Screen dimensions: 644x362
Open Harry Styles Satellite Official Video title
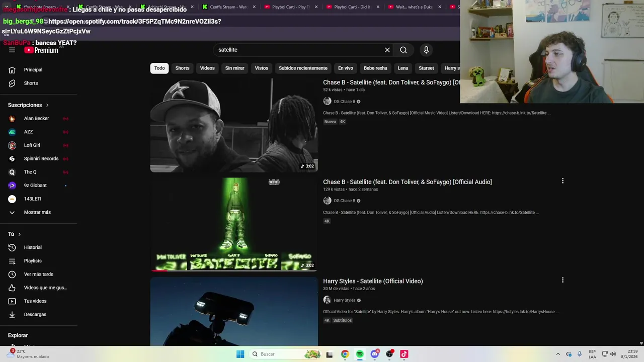tap(373, 281)
